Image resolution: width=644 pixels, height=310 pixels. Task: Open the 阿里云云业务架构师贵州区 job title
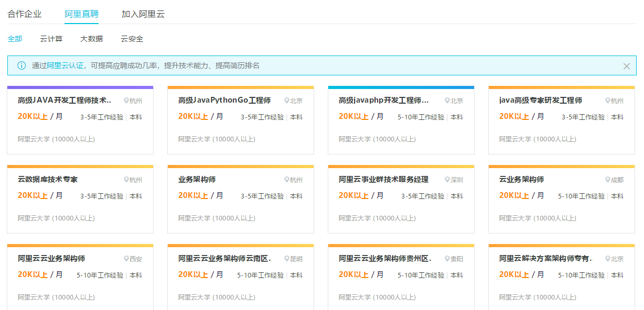pos(385,258)
